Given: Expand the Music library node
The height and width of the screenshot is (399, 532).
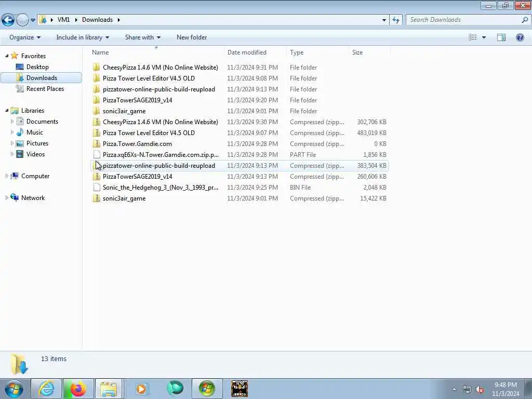Looking at the screenshot, I should pos(12,132).
